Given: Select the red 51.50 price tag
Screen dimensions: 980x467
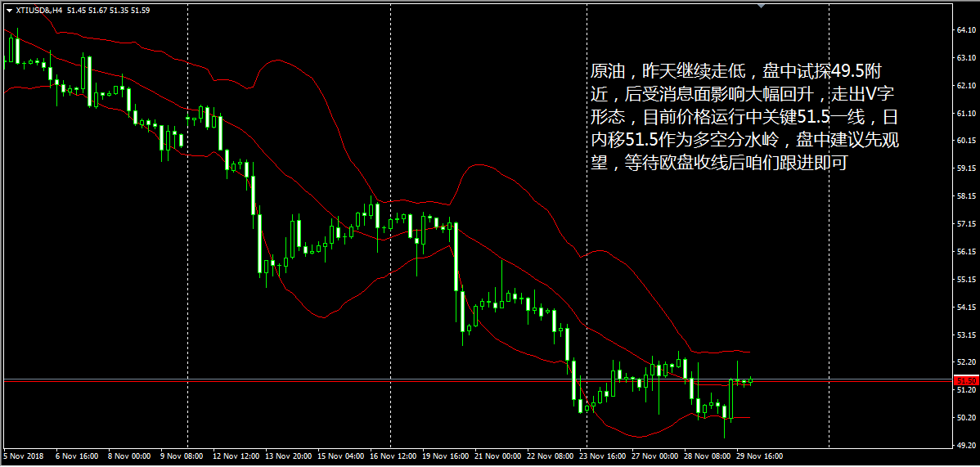Looking at the screenshot, I should (965, 381).
